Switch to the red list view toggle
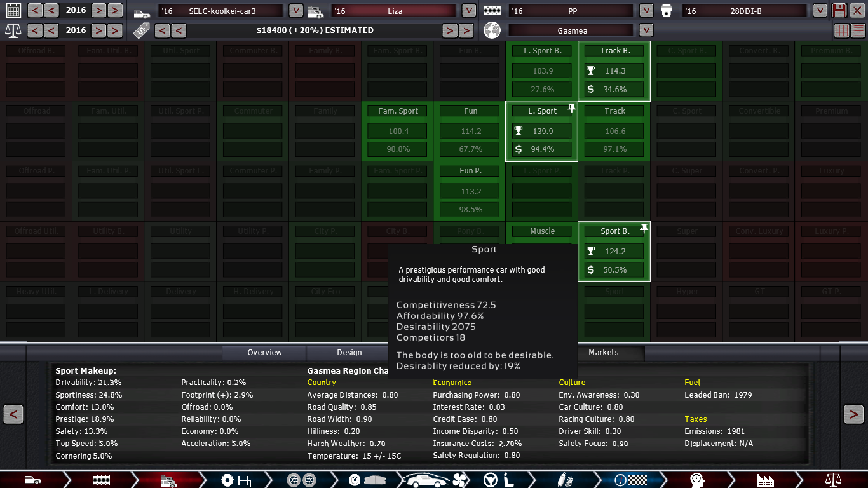This screenshot has height=488, width=868. click(858, 30)
